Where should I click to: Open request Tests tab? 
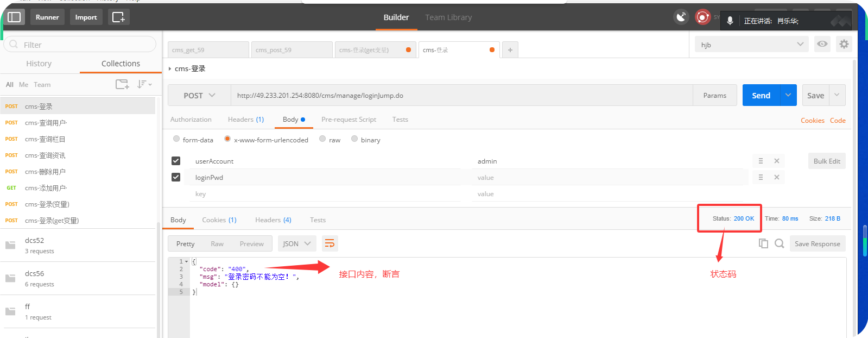point(400,120)
